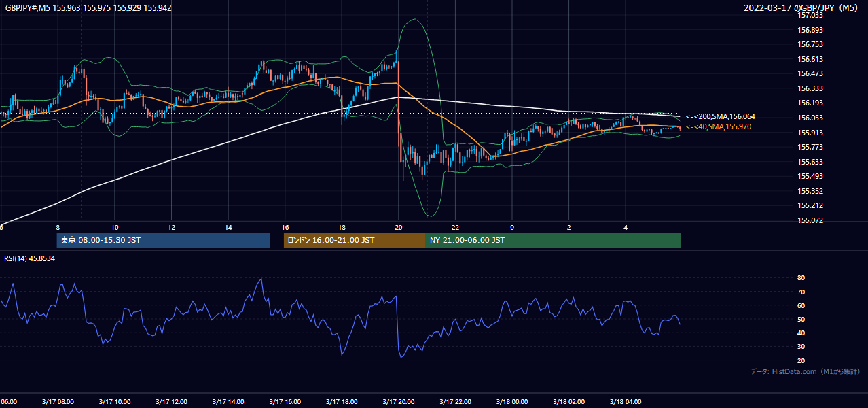The height and width of the screenshot is (408, 868).
Task: Click the hour 8 tick on price chart
Action: (58, 228)
